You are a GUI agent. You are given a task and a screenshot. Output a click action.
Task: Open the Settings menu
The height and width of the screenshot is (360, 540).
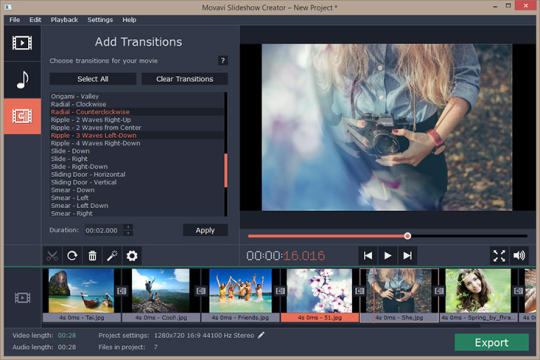(x=100, y=20)
